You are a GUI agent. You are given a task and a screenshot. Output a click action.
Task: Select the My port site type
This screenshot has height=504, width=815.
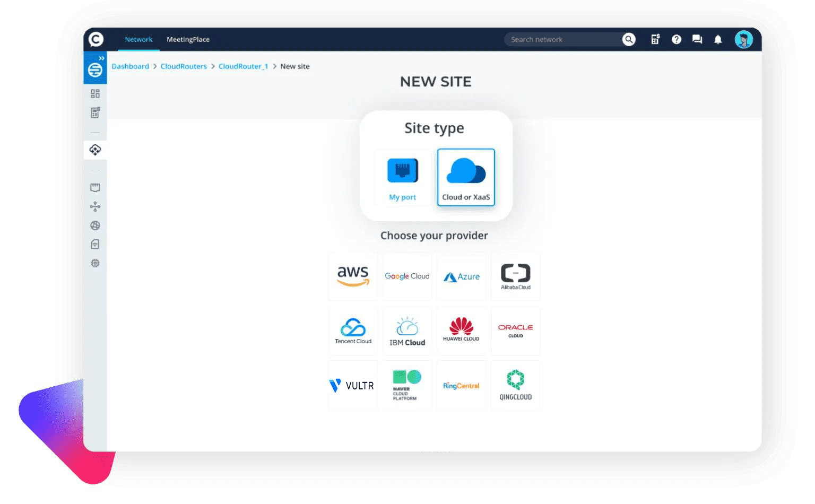[x=403, y=178]
